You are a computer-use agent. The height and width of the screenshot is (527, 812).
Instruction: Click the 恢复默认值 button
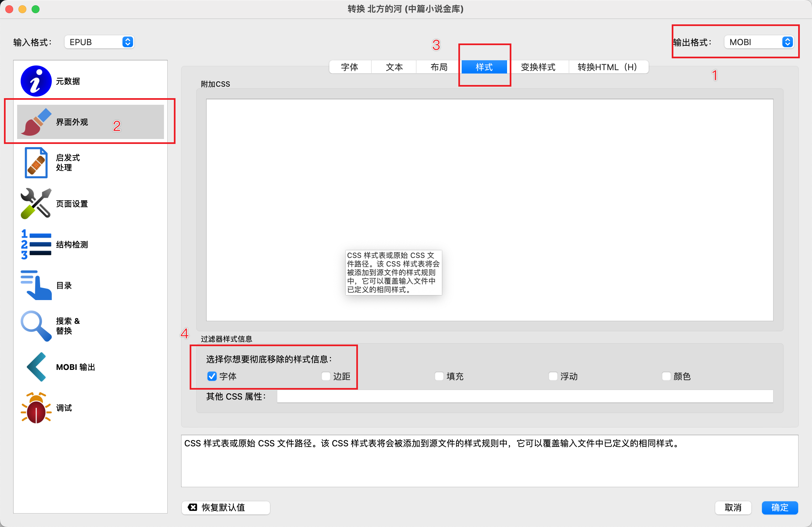(226, 508)
